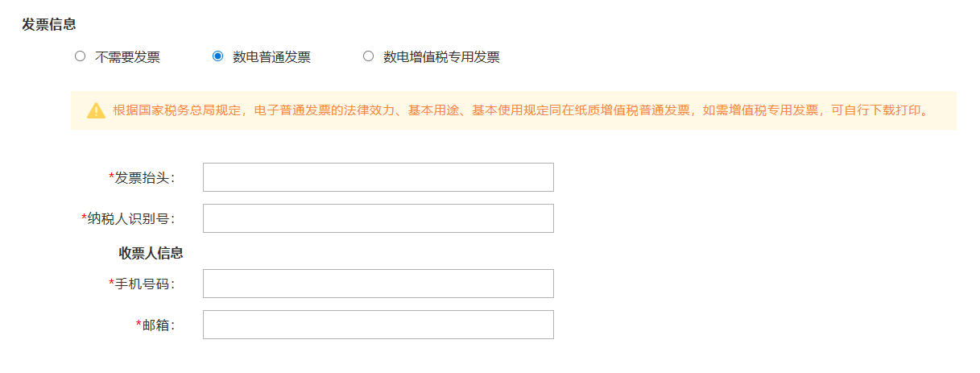Click the 数电增值税专用发票 option label
The image size is (980, 373).
pos(442,57)
